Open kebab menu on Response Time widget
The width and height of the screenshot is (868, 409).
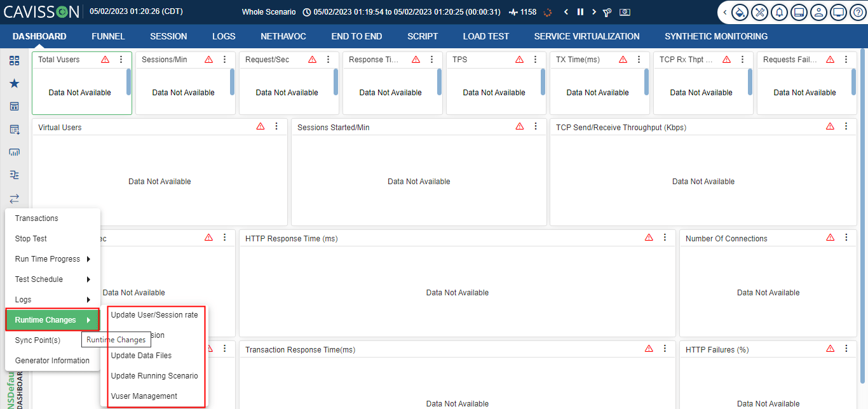pyautogui.click(x=431, y=60)
